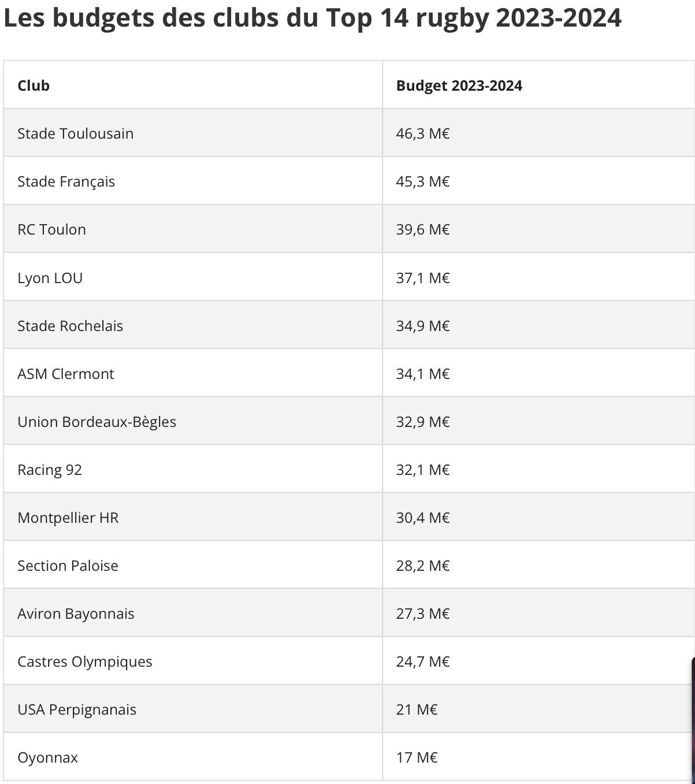Click the Castres Olympiques club name
Screen dimensions: 695x784
85,662
